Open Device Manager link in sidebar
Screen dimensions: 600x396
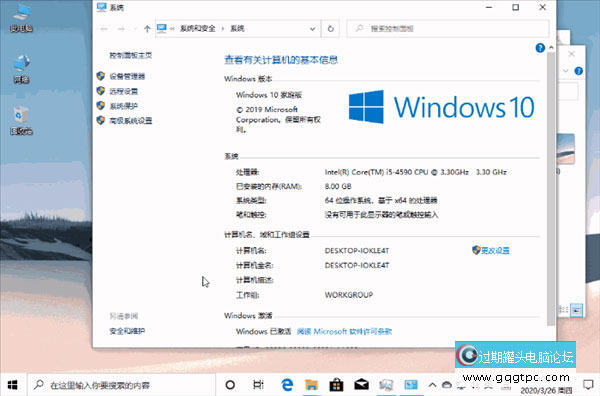point(127,77)
